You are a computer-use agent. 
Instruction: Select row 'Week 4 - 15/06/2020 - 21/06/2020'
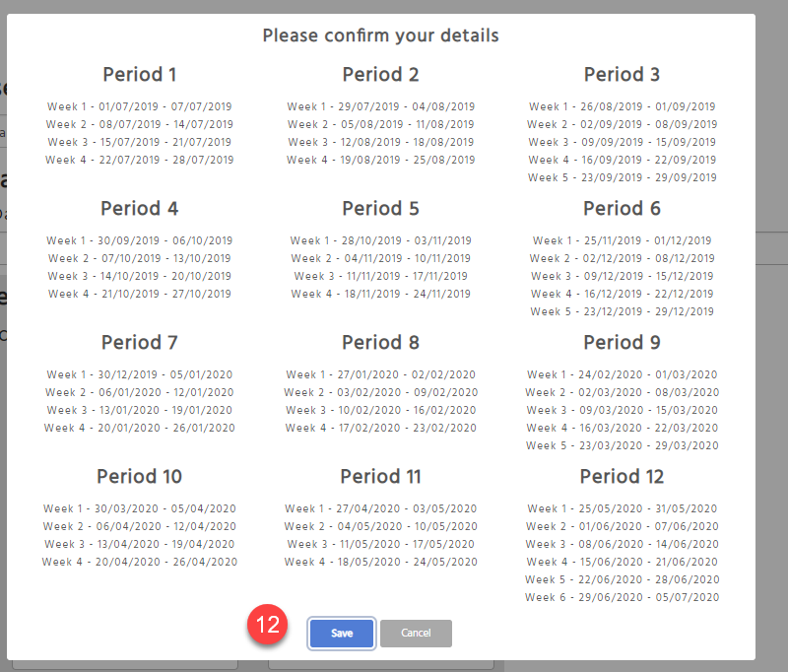(x=622, y=562)
